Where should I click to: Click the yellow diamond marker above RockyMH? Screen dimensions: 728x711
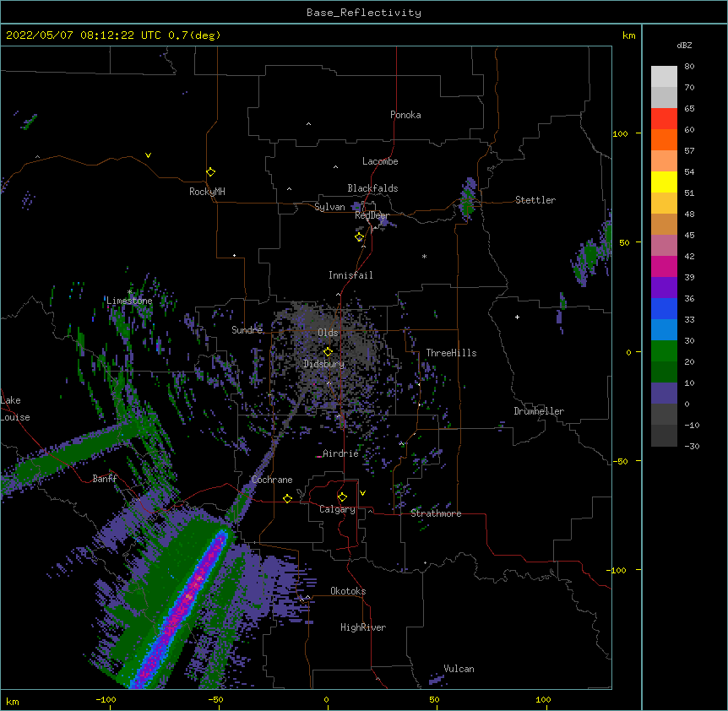(210, 172)
